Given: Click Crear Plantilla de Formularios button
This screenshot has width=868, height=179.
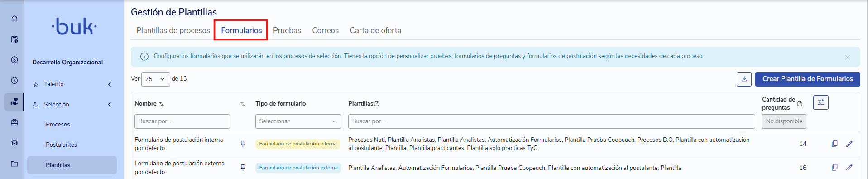Looking at the screenshot, I should pos(807,79).
